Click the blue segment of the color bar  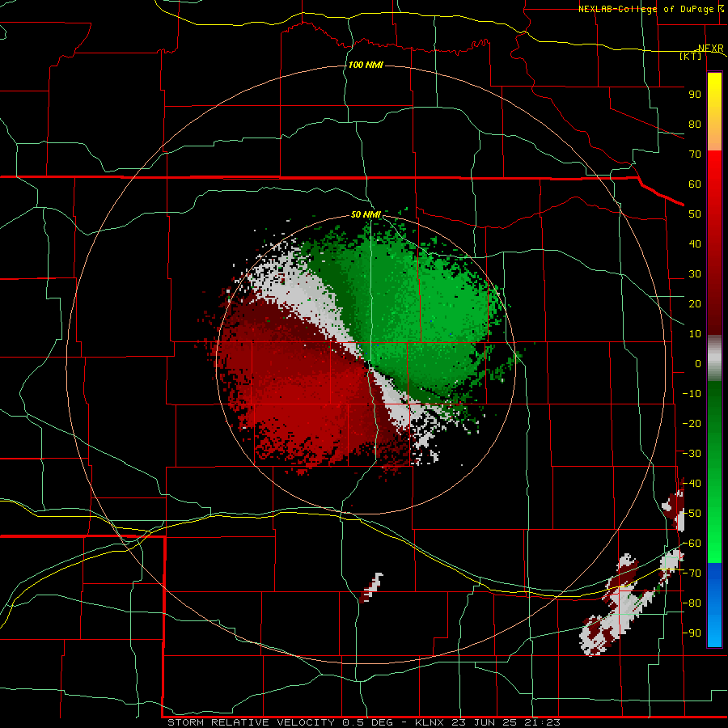pyautogui.click(x=714, y=605)
